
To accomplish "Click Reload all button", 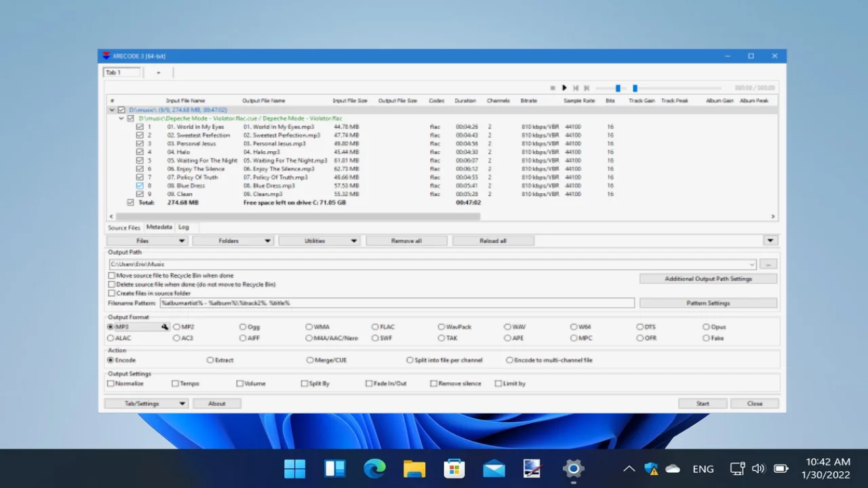I will click(x=493, y=241).
